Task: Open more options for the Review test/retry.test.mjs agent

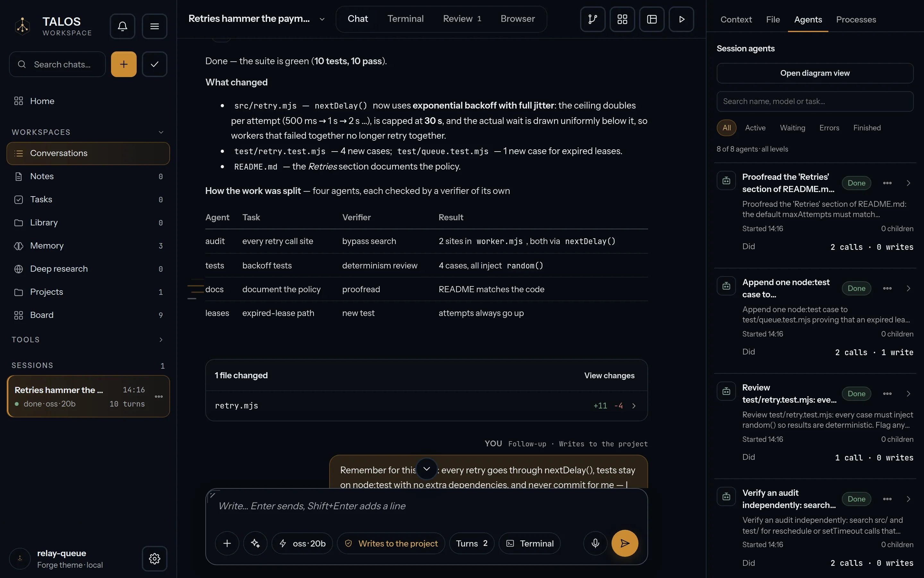Action: [x=887, y=394]
